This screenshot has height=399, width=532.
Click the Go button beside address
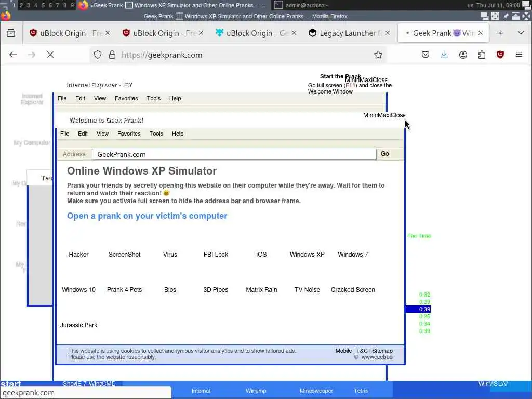(x=385, y=154)
